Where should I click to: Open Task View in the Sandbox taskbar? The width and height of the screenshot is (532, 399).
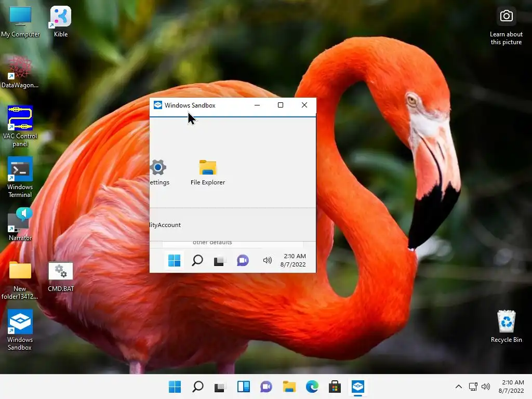[219, 261]
